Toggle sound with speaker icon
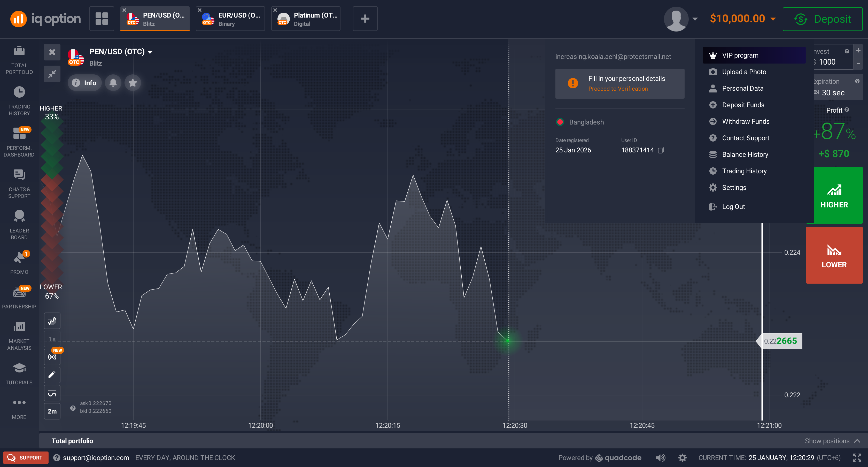The width and height of the screenshot is (868, 467). click(661, 457)
